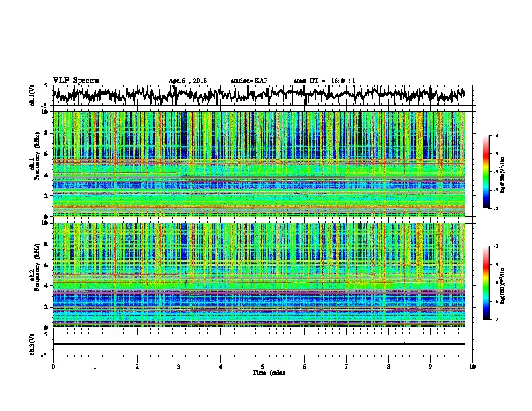Select the start UT 16:0:1 text
532x411 pixels.
point(324,81)
